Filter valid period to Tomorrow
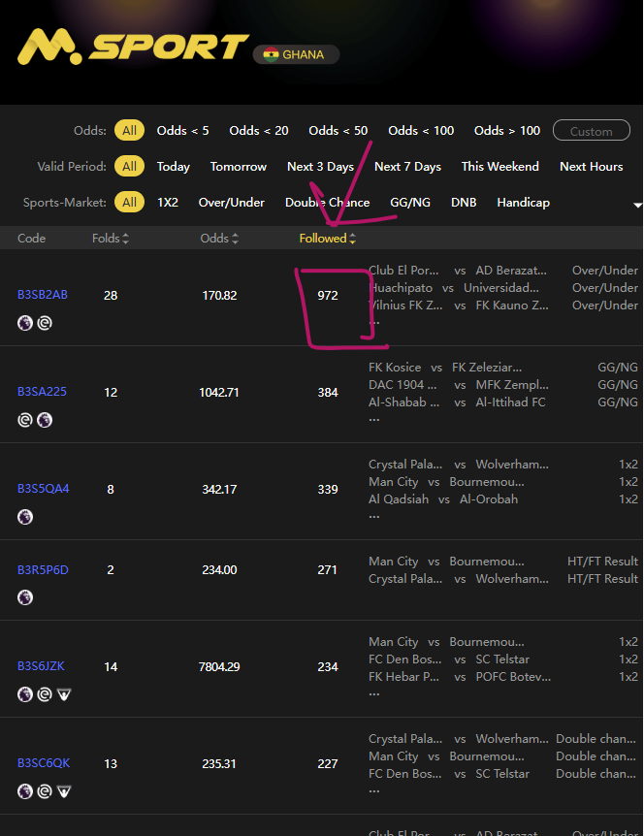644x836 pixels. point(239,167)
